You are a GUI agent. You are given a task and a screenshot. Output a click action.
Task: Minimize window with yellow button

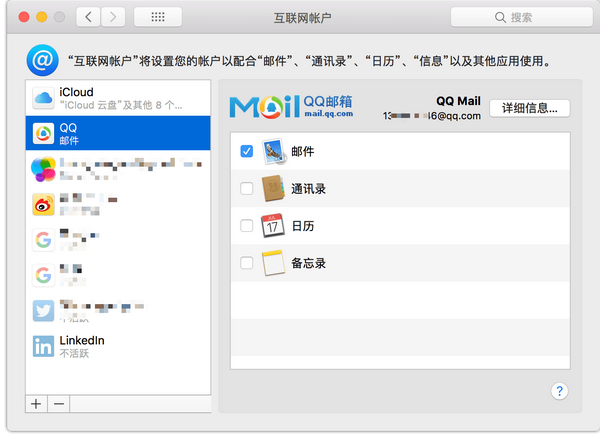pyautogui.click(x=42, y=17)
